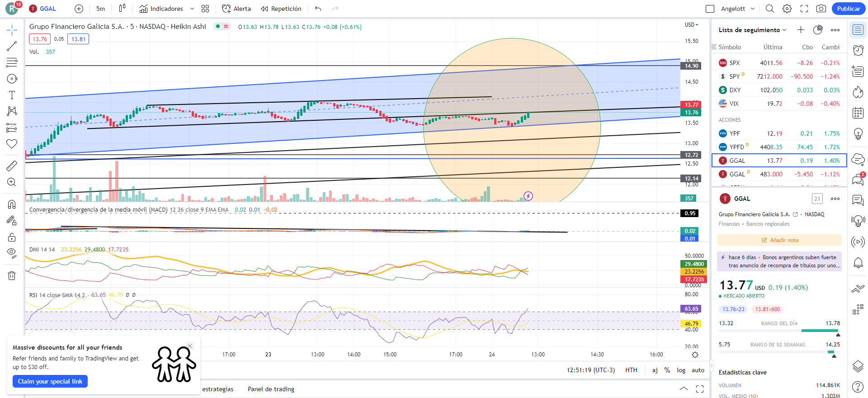The height and width of the screenshot is (398, 868).
Task: Open the candle chart type selector
Action: tap(122, 9)
